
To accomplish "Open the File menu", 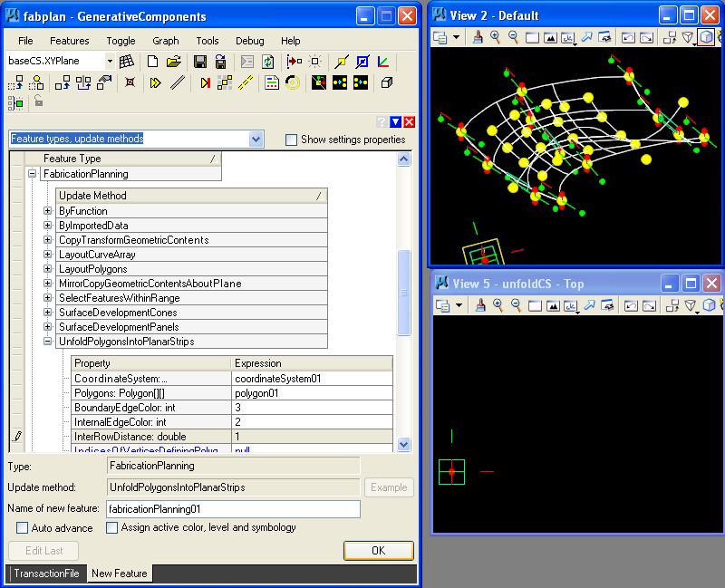I will [x=25, y=41].
